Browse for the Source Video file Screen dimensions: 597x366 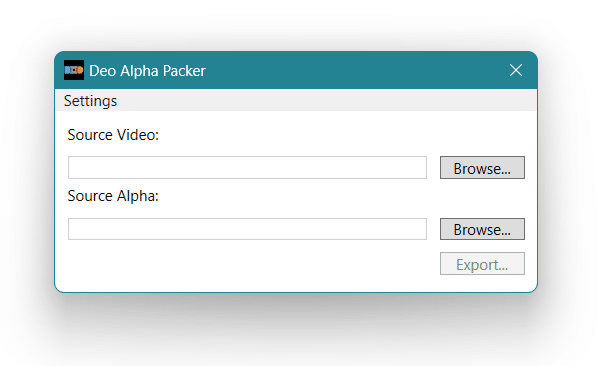pos(482,168)
